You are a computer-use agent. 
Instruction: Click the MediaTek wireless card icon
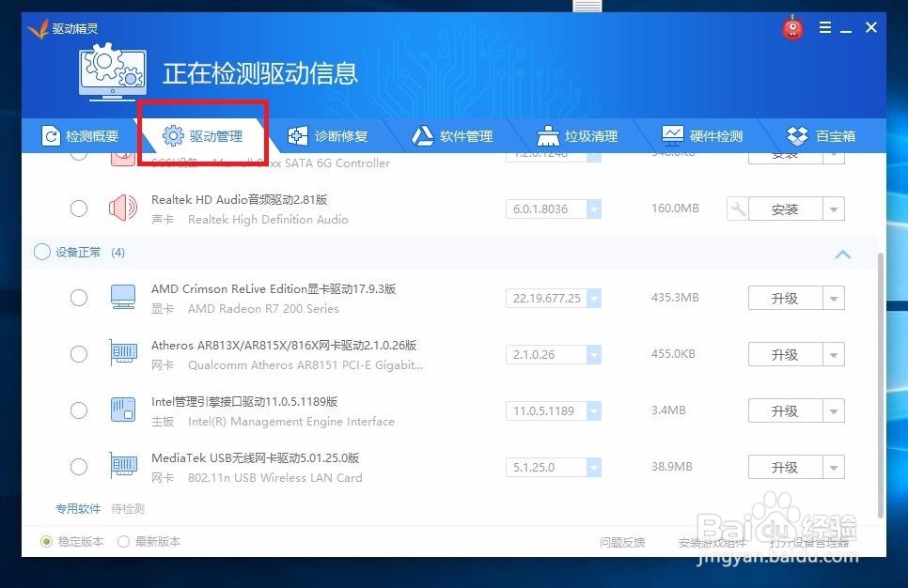click(123, 467)
